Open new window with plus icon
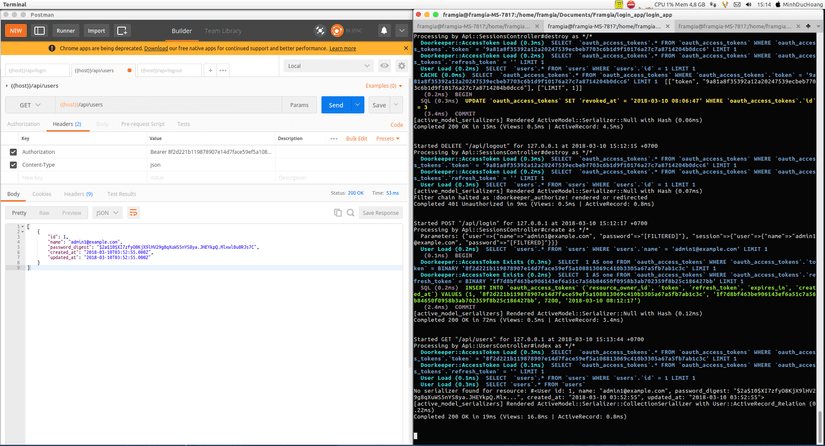The width and height of the screenshot is (825, 446). tap(122, 31)
